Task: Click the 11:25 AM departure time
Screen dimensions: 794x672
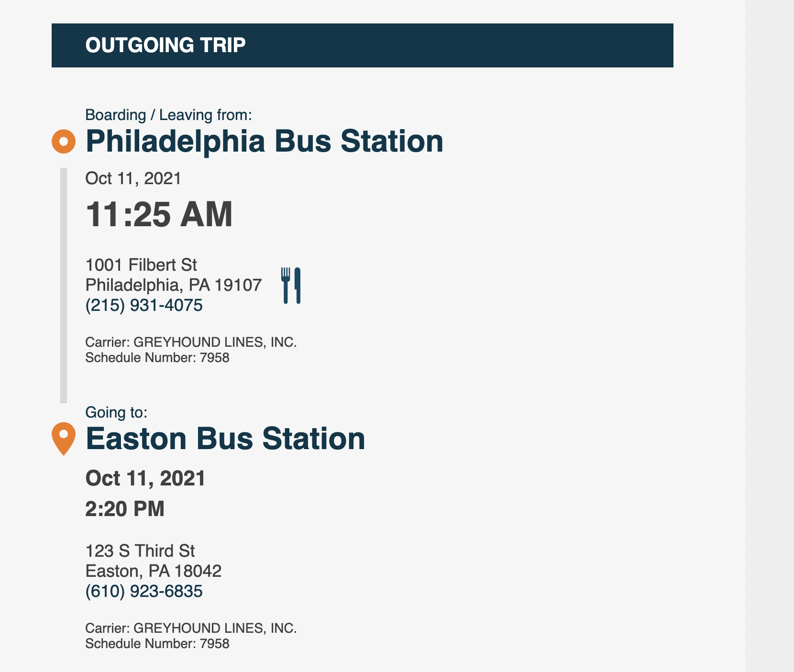Action: (x=159, y=214)
